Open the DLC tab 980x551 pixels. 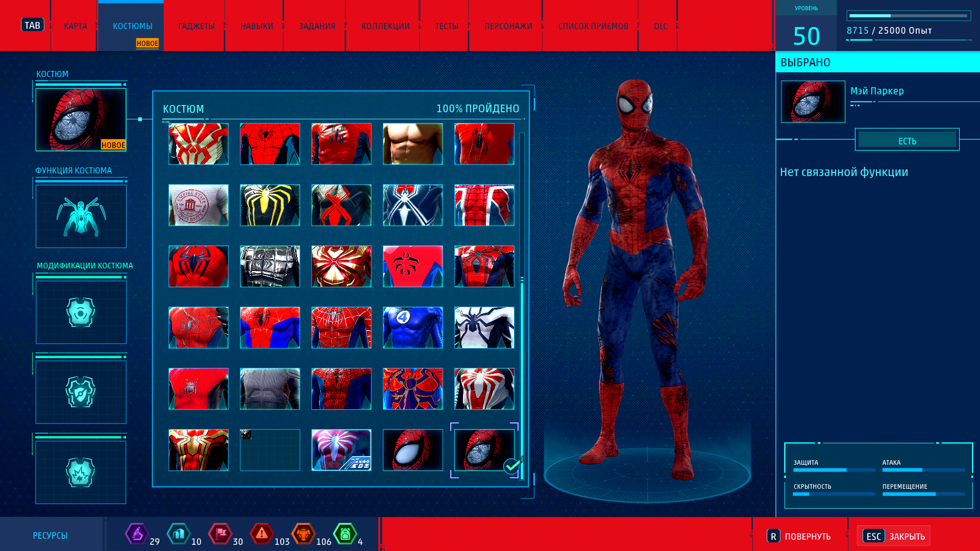(x=660, y=26)
